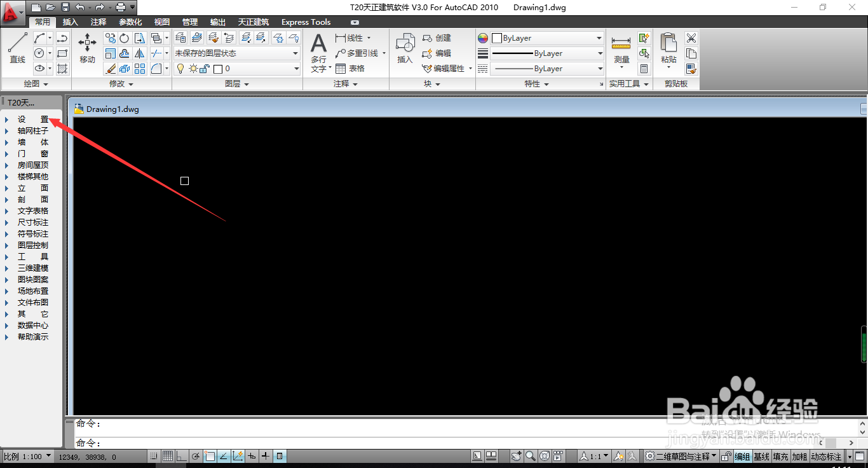The image size is (868, 468).
Task: Toggle 编组 in status bar
Action: [x=742, y=457]
